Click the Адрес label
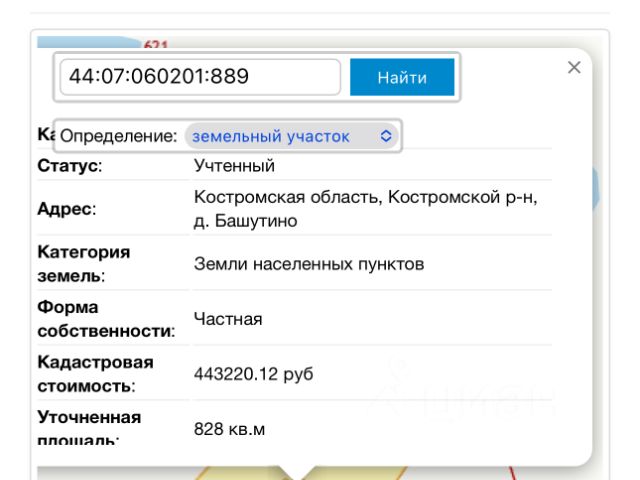Image resolution: width=640 pixels, height=480 pixels. (67, 209)
